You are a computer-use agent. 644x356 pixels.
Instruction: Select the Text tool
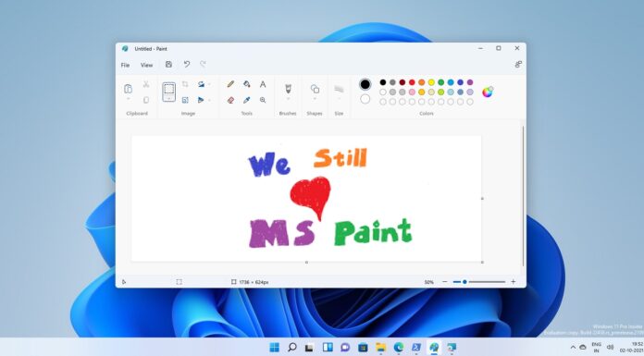[263, 84]
